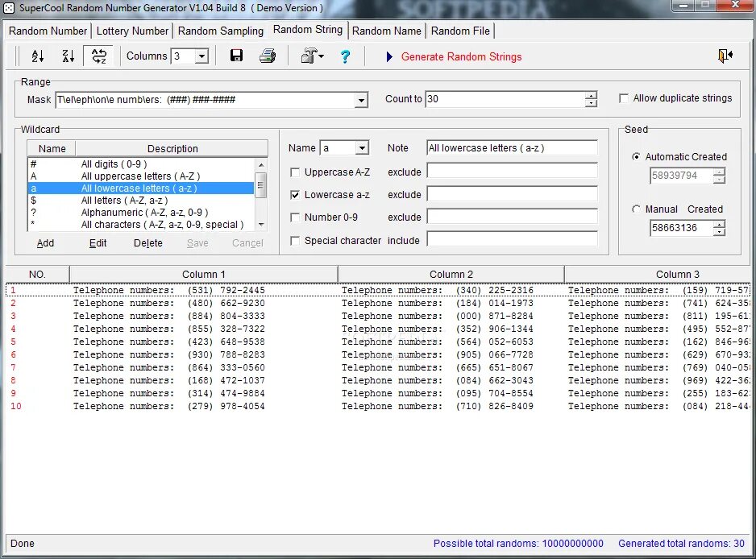The image size is (756, 559).
Task: Select the 'a' All lowercase letters row
Action: click(x=141, y=188)
